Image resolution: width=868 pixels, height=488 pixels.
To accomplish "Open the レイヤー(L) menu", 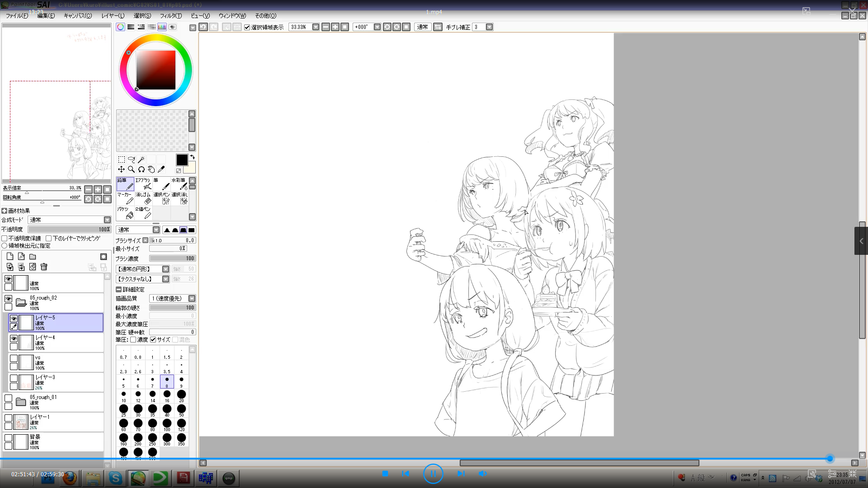I will [x=113, y=16].
